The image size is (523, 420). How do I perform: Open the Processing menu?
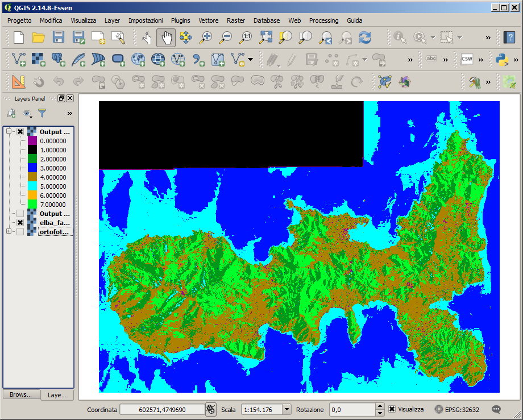(x=323, y=20)
